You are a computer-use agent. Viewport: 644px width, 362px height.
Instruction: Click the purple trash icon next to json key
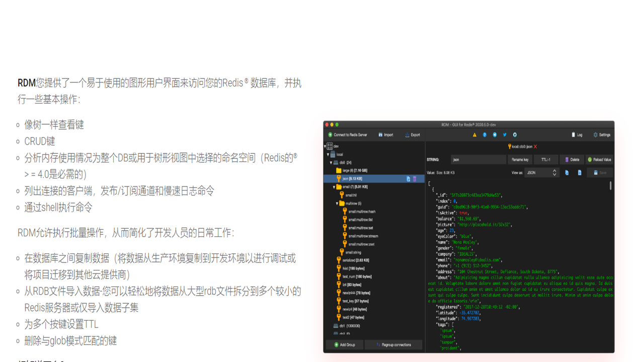click(x=415, y=179)
